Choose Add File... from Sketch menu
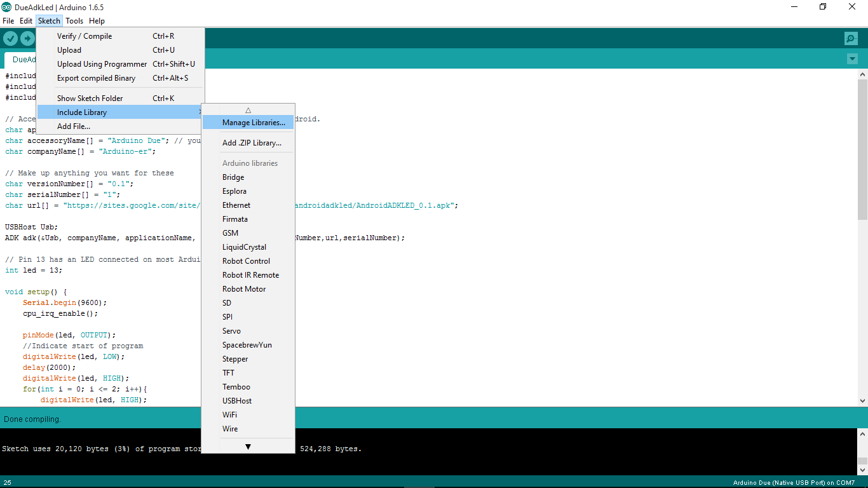868x488 pixels. click(121, 126)
